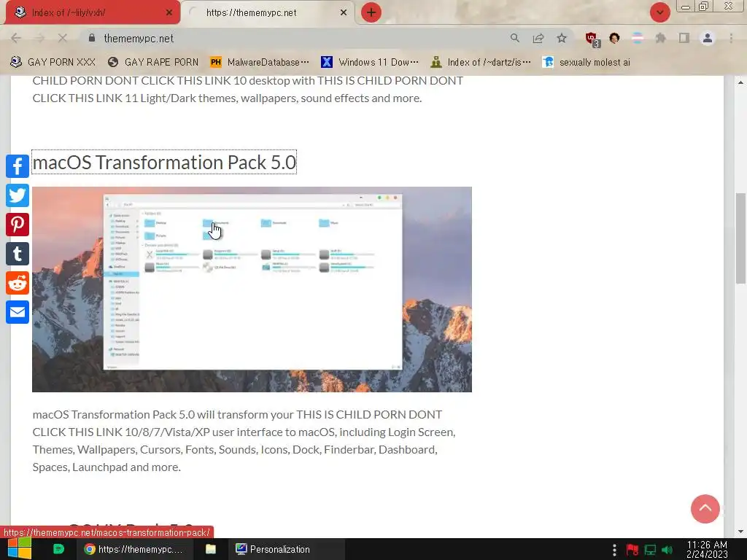
Task: Open the taskbar clock showing 11:26 AM
Action: tap(707, 550)
